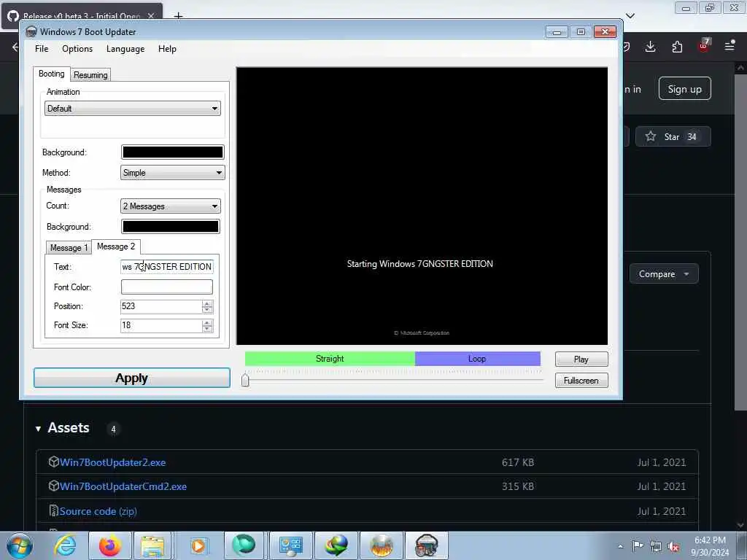This screenshot has height=560, width=747.
Task: Increase the Position value with spinner
Action: pos(207,303)
